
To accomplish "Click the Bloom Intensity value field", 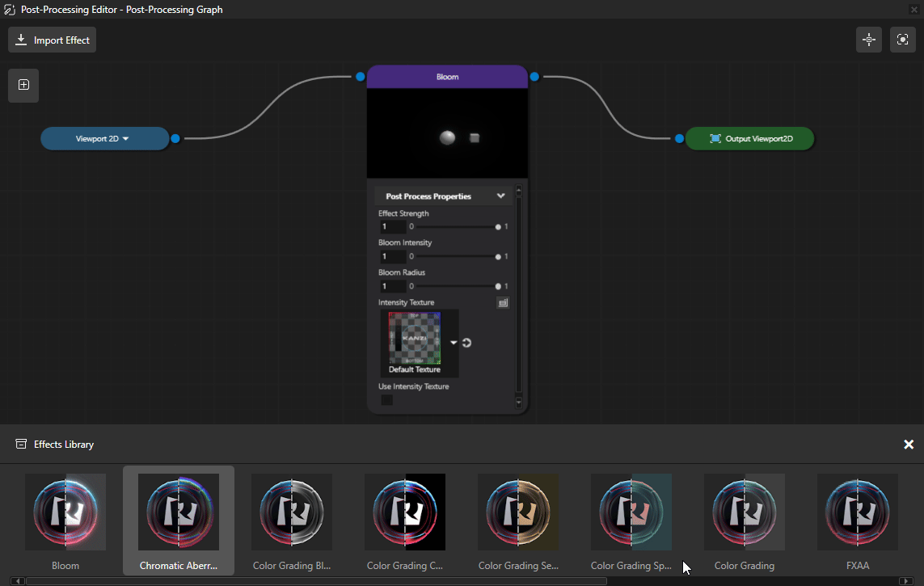I will point(392,257).
